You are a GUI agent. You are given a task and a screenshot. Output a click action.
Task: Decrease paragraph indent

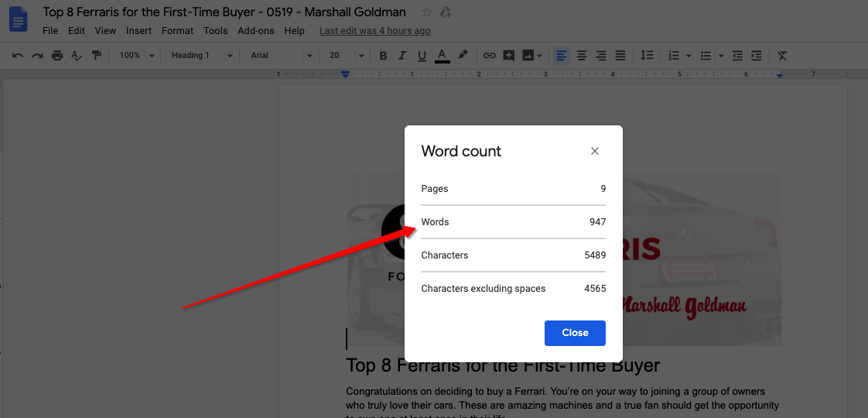[x=736, y=56]
